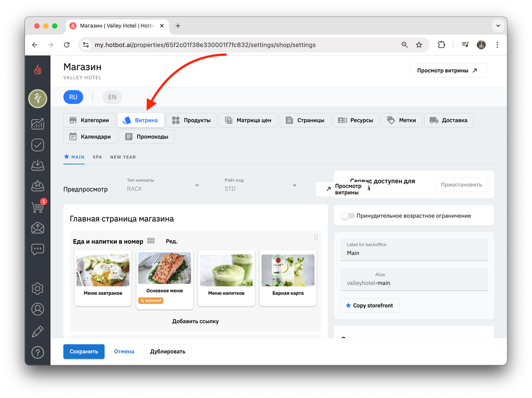532x398 pixels.
Task: Go back in browser history
Action: coord(35,45)
